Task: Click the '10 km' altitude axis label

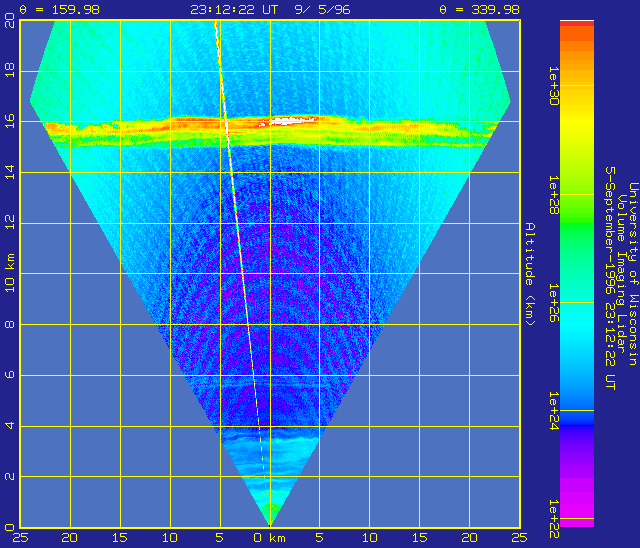Action: pyautogui.click(x=9, y=273)
